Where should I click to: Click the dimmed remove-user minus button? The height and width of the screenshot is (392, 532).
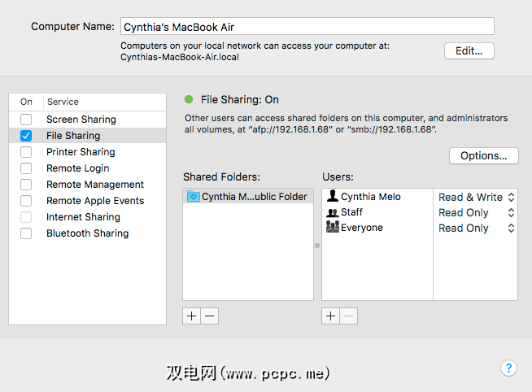click(349, 316)
